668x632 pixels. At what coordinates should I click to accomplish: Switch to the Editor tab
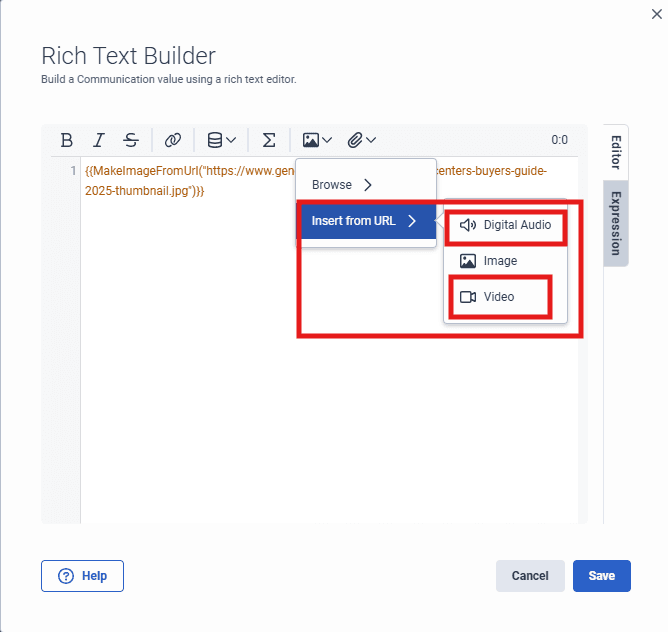pyautogui.click(x=616, y=153)
